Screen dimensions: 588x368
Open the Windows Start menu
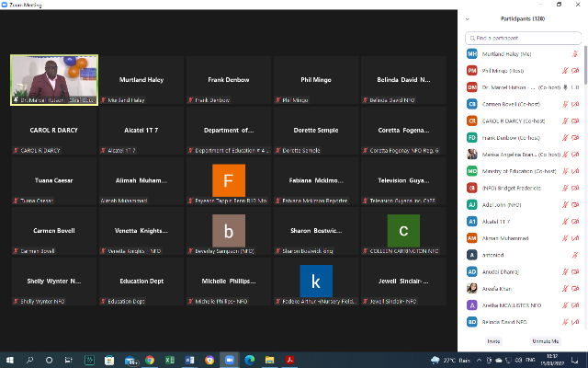(9, 359)
